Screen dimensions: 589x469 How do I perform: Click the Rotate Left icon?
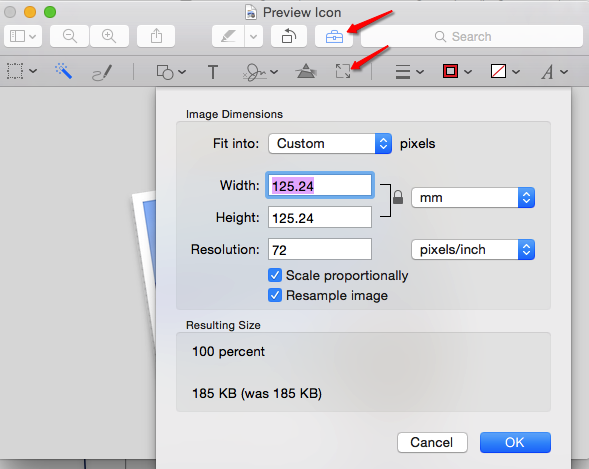pos(288,36)
